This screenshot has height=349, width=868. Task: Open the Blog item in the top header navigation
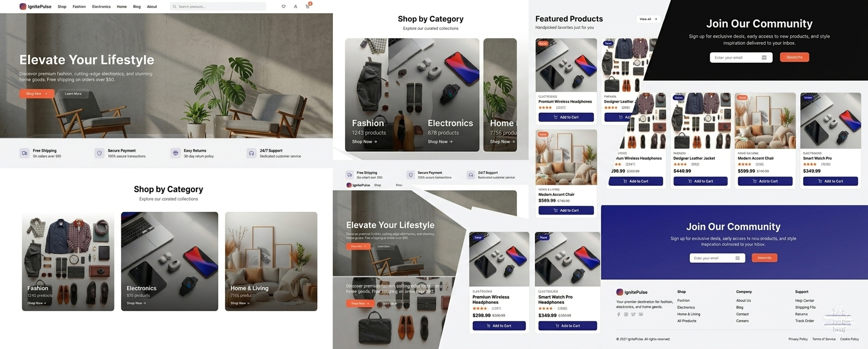coord(137,6)
